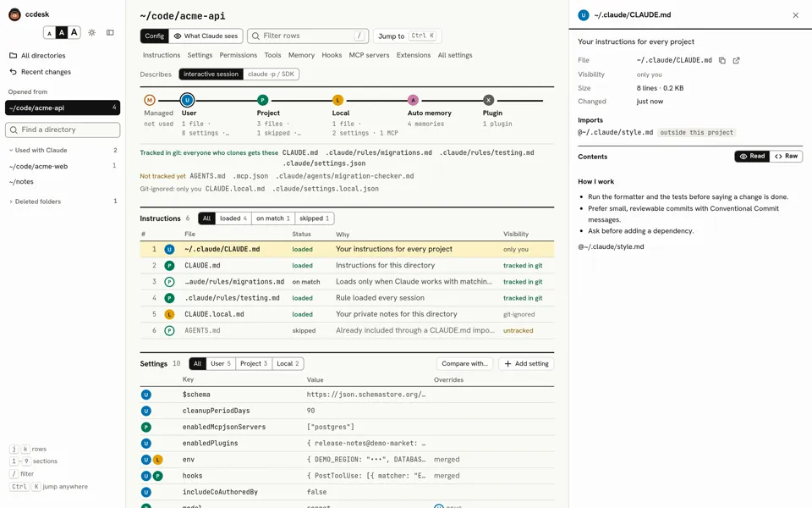Click user icon beside $schema
812x508 pixels.
(x=146, y=395)
